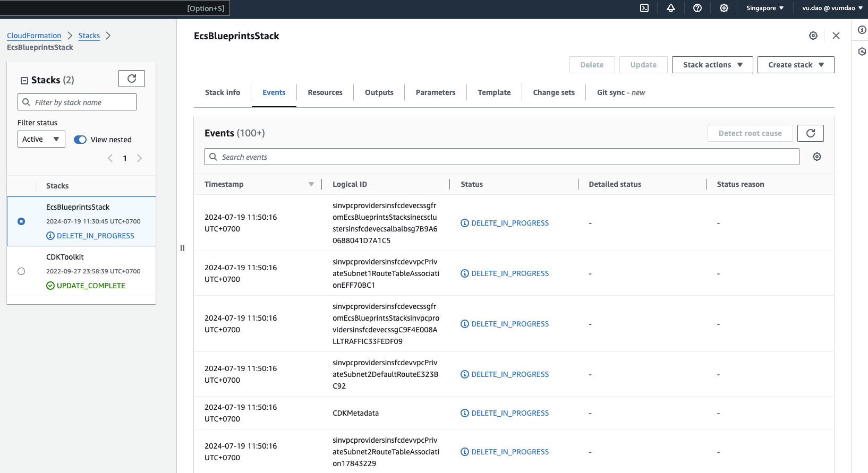Viewport: 868px width, 473px height.
Task: Select the EcsBlueprintsStack radio button
Action: point(21,221)
